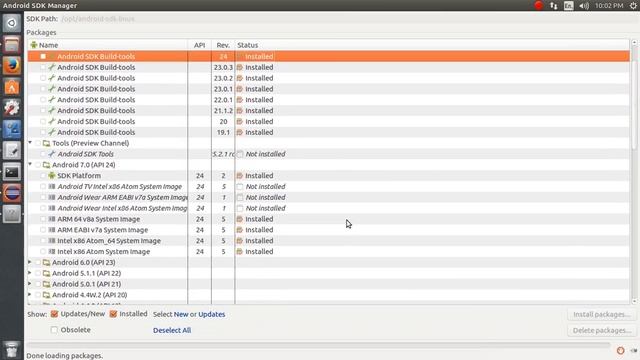
Task: Toggle the Installed filter checkbox
Action: click(x=113, y=314)
